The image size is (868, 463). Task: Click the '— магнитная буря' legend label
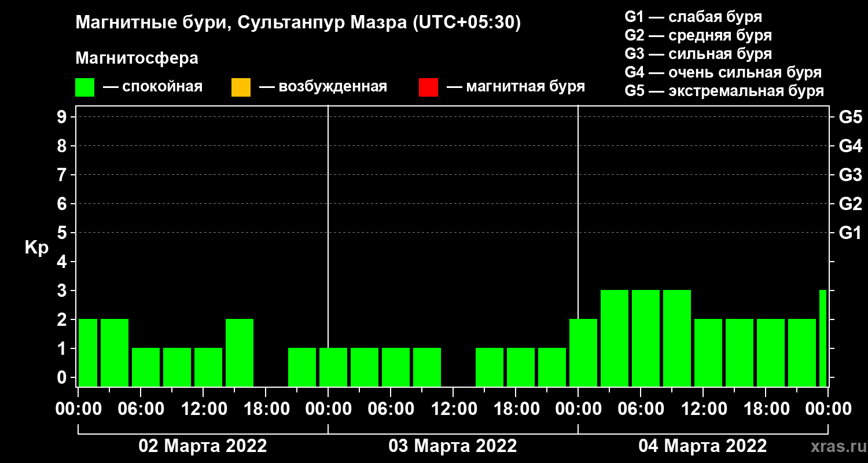click(x=516, y=87)
